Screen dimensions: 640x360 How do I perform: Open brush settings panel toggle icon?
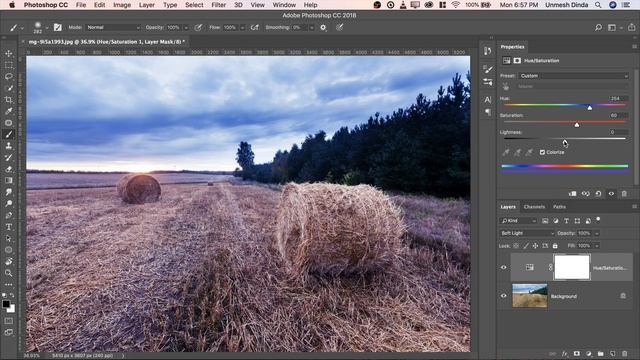(x=58, y=27)
